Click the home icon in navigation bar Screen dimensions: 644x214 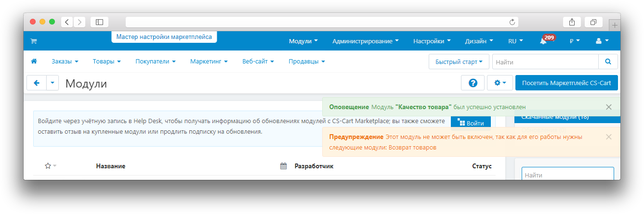(34, 62)
